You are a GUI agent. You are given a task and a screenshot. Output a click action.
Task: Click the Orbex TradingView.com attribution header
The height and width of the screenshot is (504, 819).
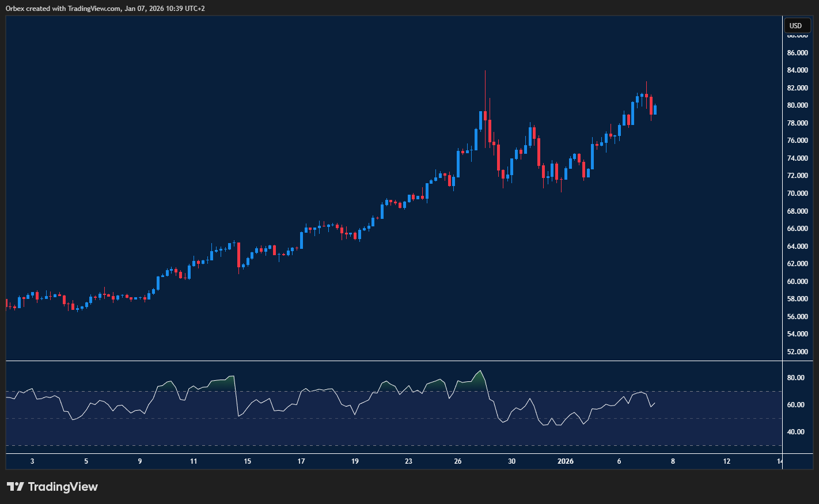105,8
